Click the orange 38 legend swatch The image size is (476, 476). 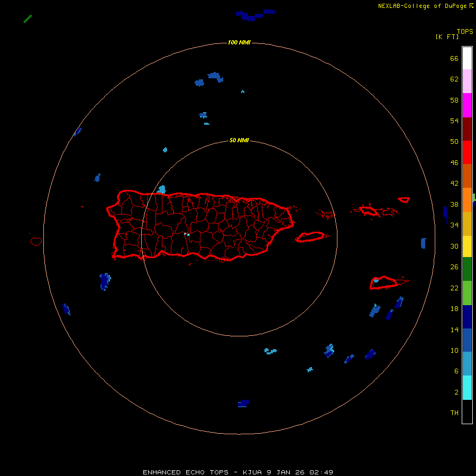click(467, 200)
